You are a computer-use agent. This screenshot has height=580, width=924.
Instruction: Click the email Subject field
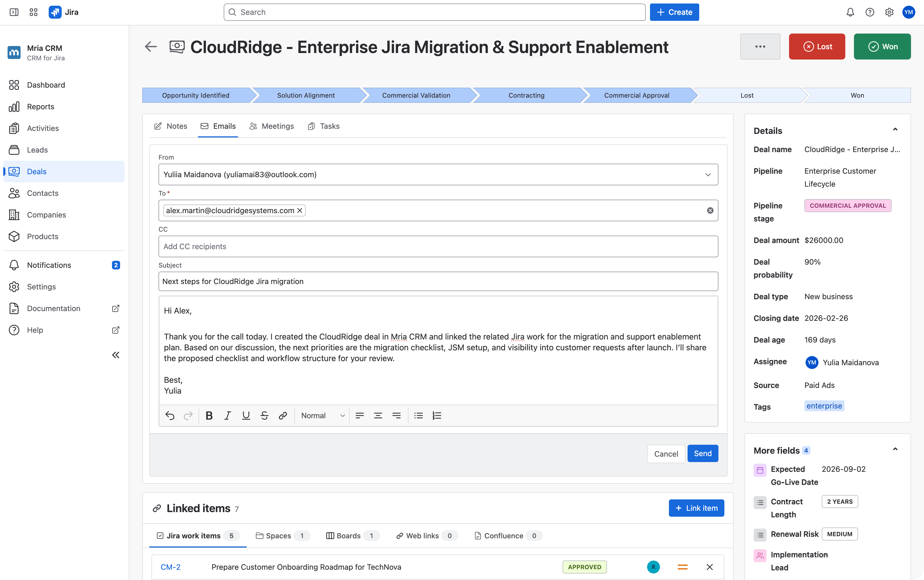pyautogui.click(x=438, y=281)
